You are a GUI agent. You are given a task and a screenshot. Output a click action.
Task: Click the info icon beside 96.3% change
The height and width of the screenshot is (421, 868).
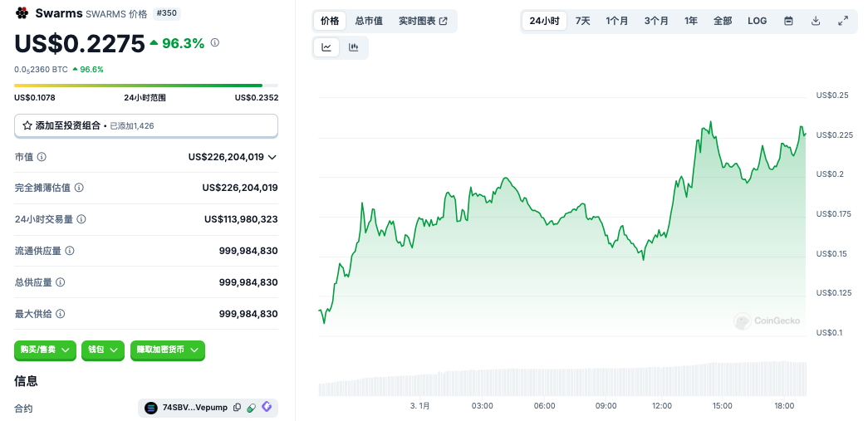pos(215,42)
